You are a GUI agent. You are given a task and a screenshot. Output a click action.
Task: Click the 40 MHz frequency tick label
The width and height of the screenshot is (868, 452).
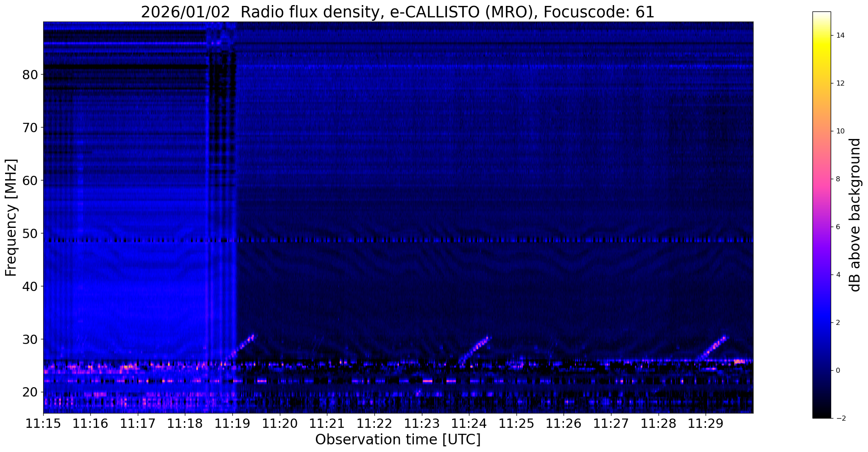click(30, 286)
